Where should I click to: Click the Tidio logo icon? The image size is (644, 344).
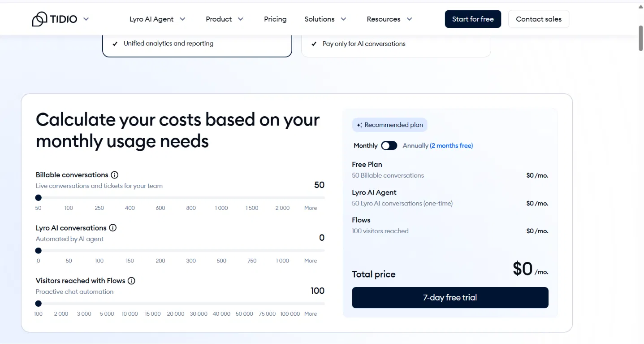[40, 19]
